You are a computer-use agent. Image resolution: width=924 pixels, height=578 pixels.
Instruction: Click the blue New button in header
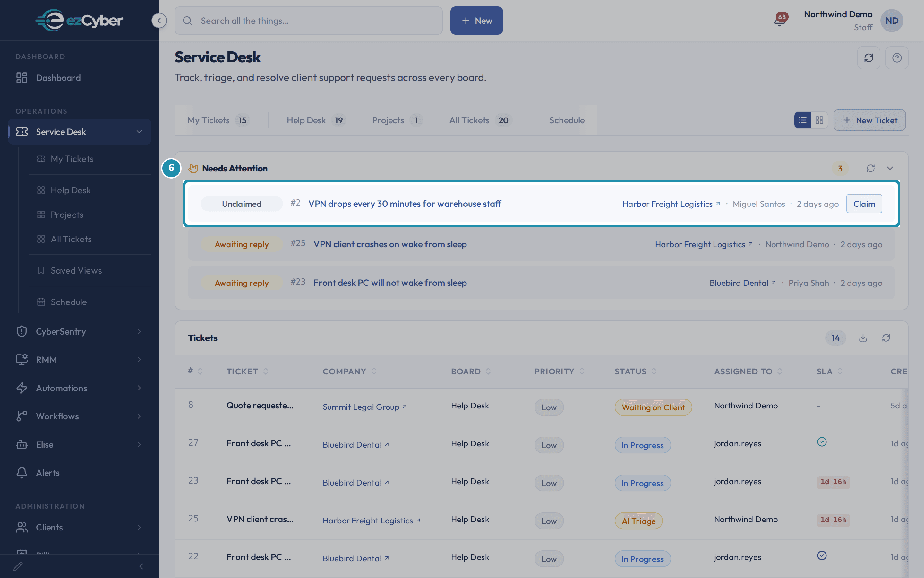pos(476,21)
